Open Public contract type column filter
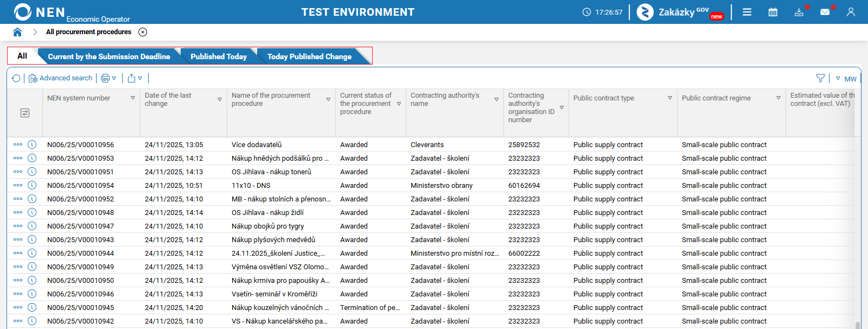This screenshot has width=868, height=329. pyautogui.click(x=670, y=98)
